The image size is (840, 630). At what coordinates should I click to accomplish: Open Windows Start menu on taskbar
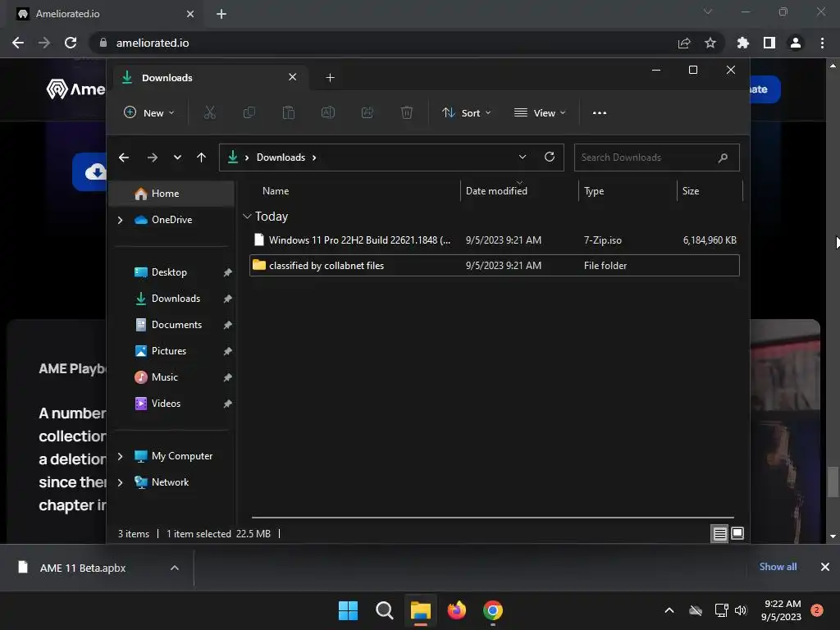(x=348, y=610)
